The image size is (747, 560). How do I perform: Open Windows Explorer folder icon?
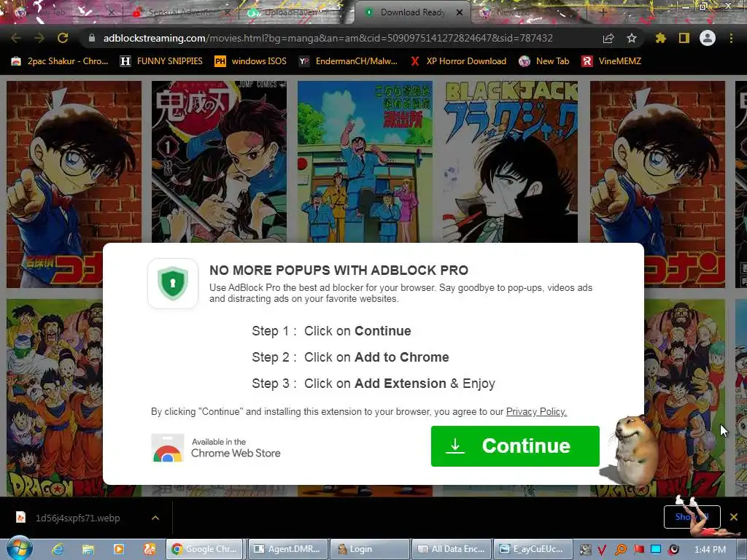(88, 549)
